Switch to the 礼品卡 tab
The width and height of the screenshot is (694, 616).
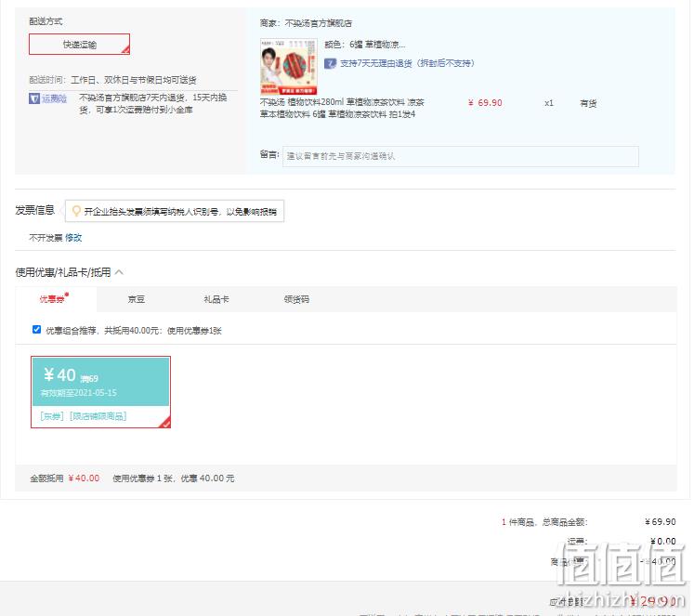[x=216, y=299]
